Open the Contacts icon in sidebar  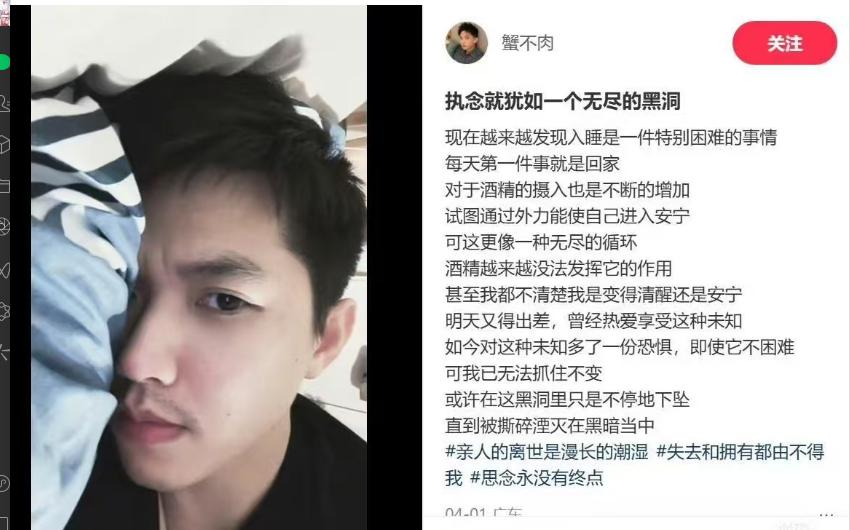(4, 103)
